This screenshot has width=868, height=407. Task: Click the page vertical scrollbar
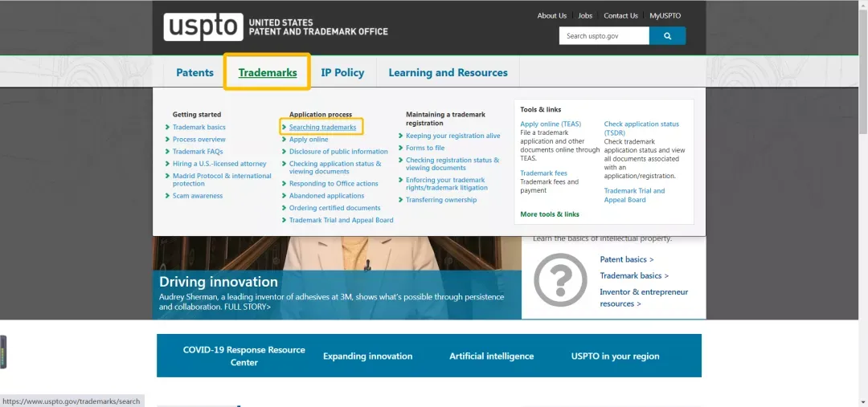pyautogui.click(x=863, y=204)
